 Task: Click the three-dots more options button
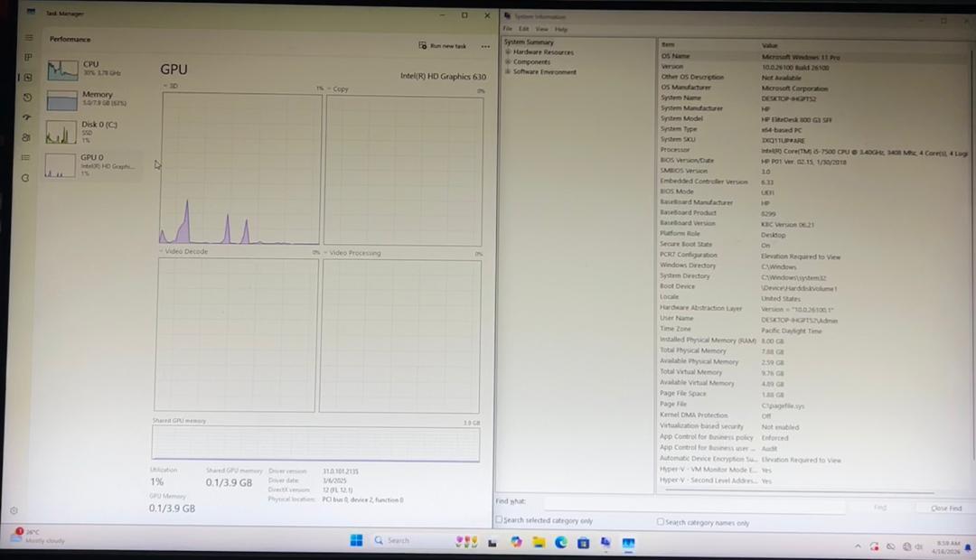pyautogui.click(x=485, y=46)
